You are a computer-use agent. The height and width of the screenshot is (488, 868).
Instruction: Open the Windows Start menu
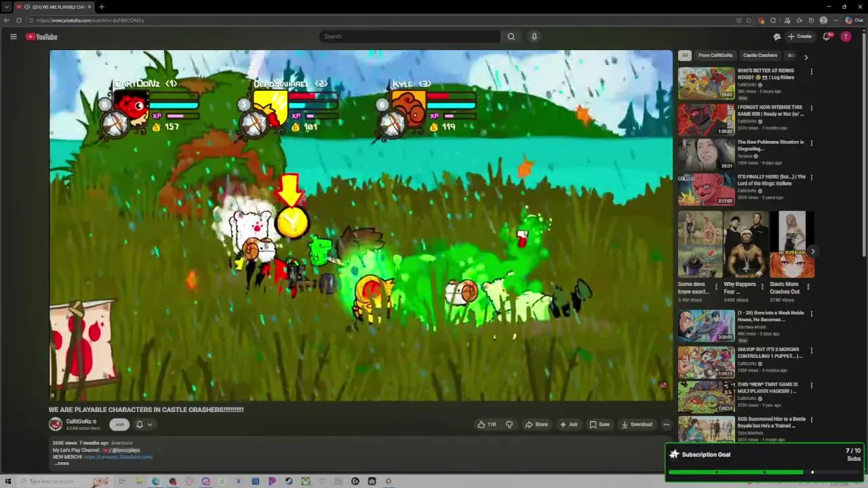click(x=8, y=481)
